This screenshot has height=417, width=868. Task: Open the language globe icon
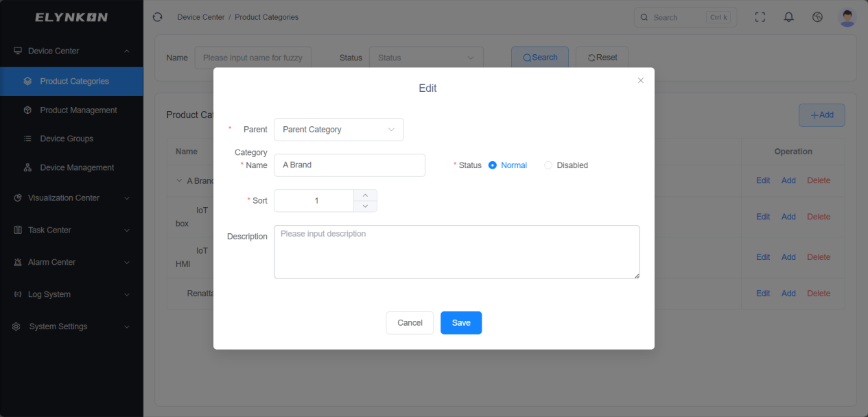(817, 17)
